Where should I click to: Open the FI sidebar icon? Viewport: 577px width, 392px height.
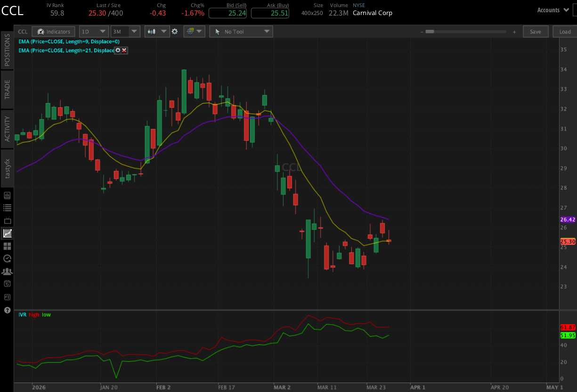[7, 297]
